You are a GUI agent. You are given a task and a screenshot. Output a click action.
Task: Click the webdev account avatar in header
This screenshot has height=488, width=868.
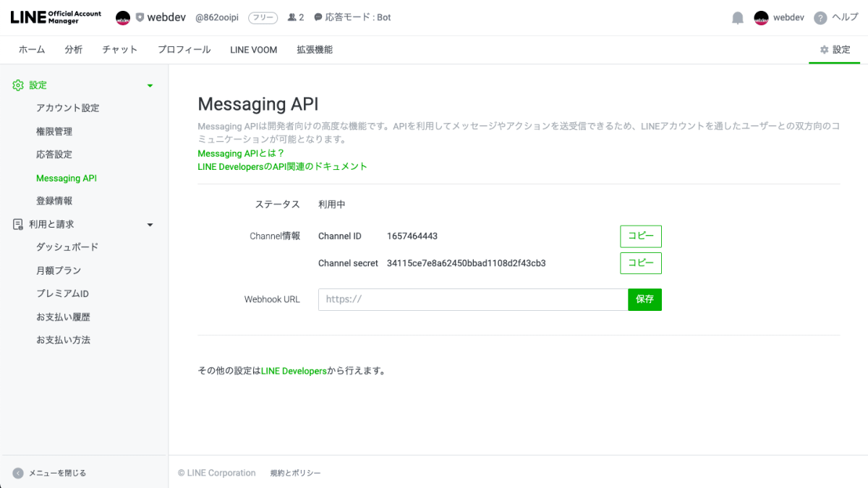click(123, 17)
